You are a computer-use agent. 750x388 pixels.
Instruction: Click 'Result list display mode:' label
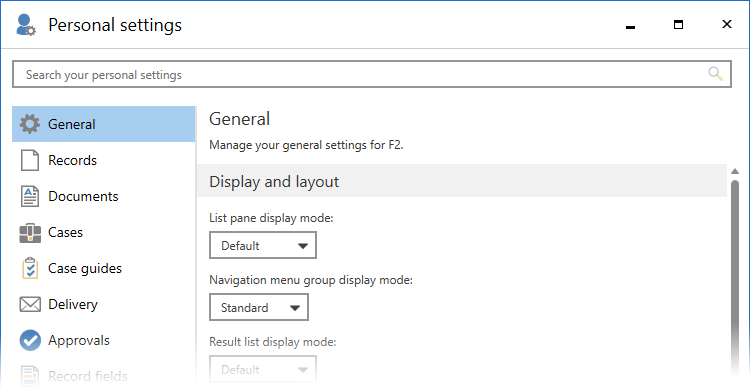273,342
